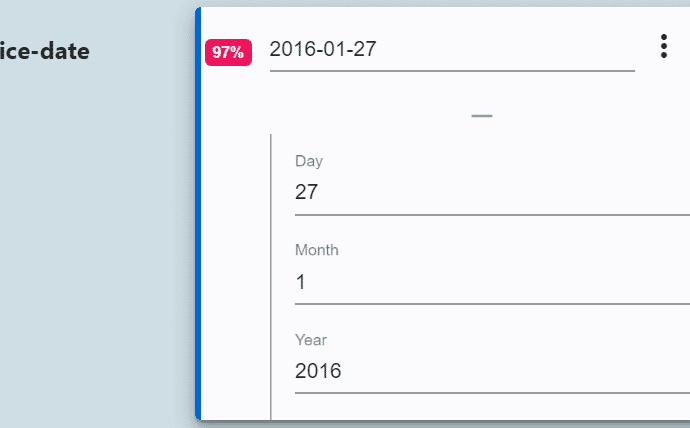Image resolution: width=690 pixels, height=428 pixels.
Task: Click the underline beneath the 2016-01-27 date
Action: (452, 71)
